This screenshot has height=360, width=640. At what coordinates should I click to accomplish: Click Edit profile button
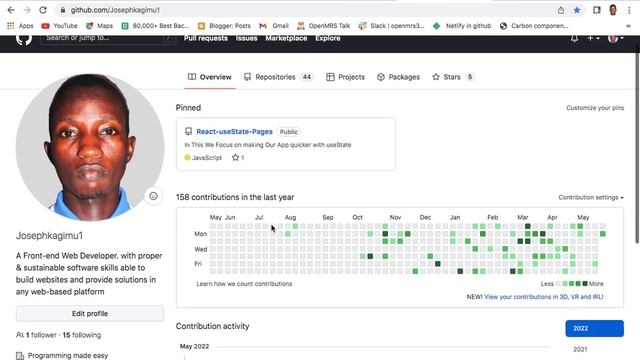pyautogui.click(x=90, y=313)
